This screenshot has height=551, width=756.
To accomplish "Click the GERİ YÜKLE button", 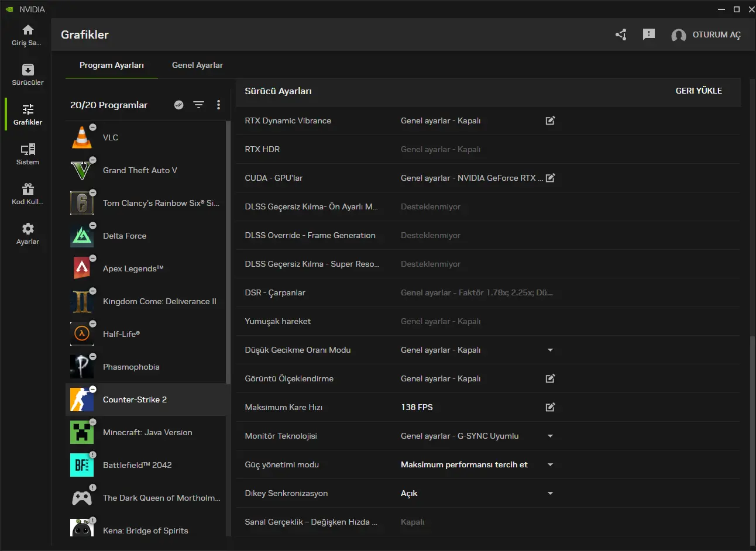I will [699, 91].
